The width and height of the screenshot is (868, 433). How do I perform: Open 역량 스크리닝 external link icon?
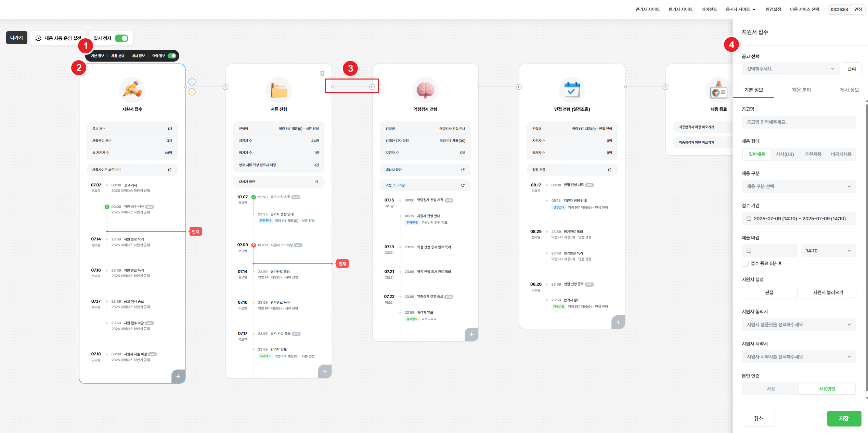463,185
